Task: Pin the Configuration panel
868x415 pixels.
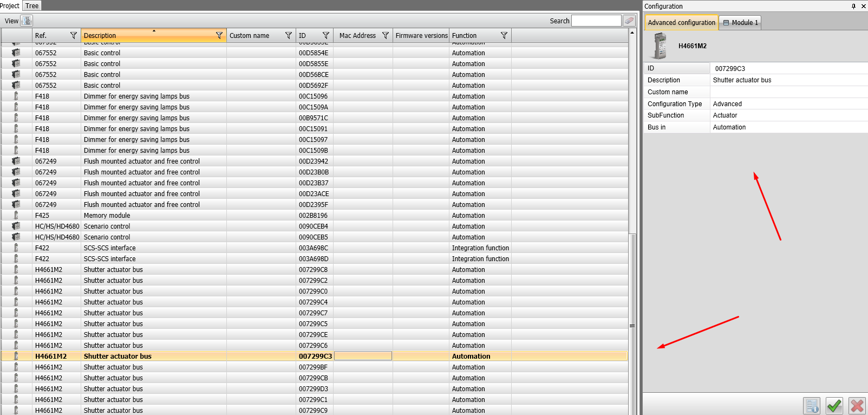Action: [853, 7]
